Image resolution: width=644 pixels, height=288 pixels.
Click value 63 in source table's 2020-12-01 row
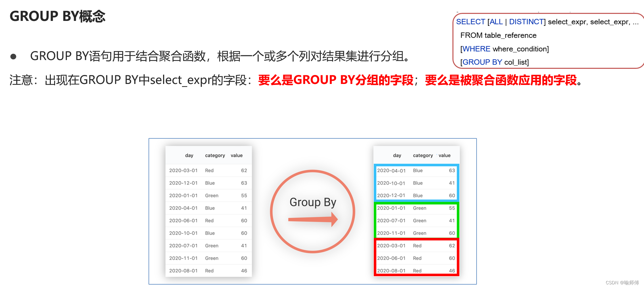pos(244,183)
